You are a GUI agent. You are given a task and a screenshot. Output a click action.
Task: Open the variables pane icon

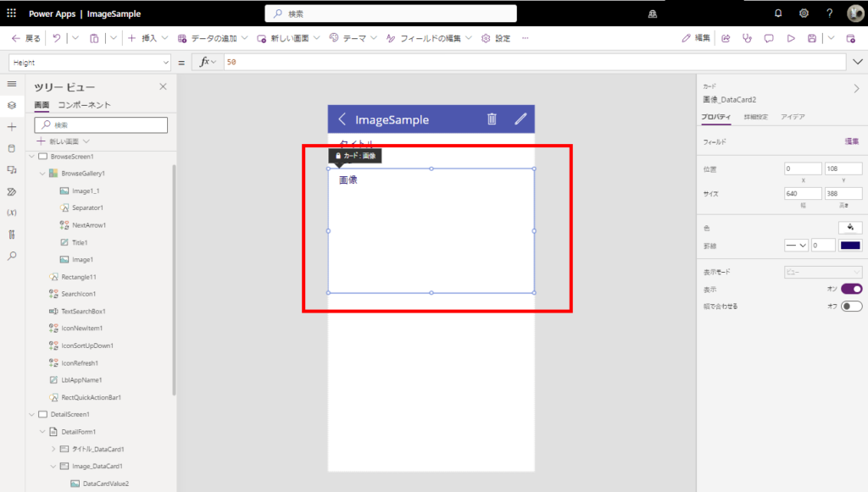[12, 213]
